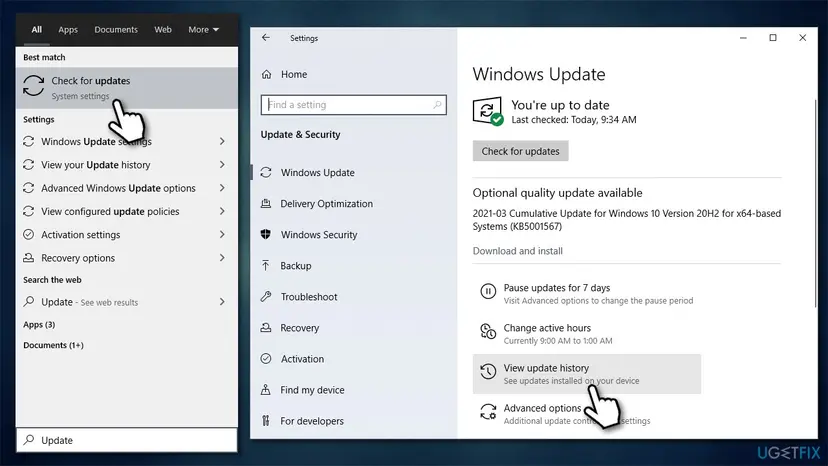Click the Find my device person icon

[x=266, y=390]
